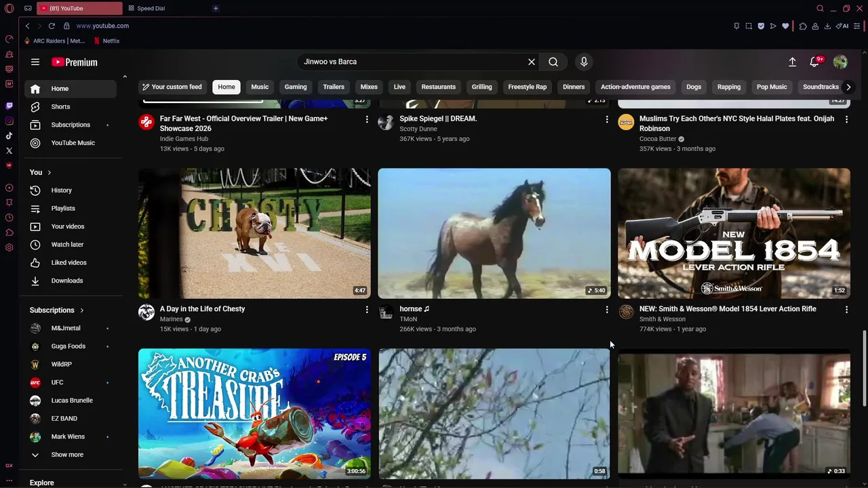Open tab search magnifier in title bar
Screen dimensions: 868x488
820,8
